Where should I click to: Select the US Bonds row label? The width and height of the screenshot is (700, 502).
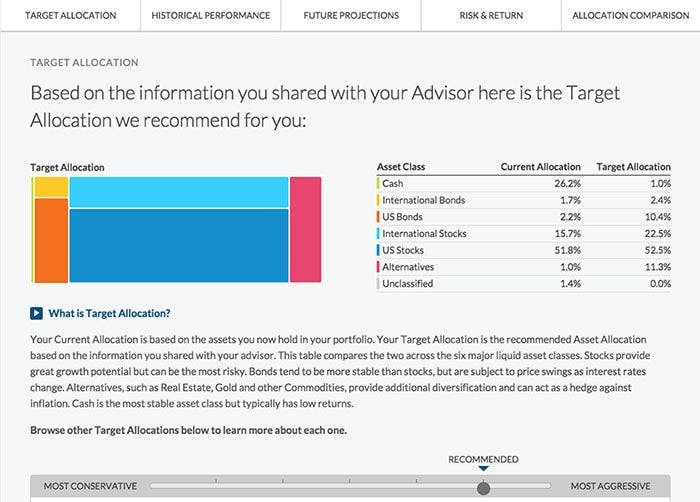point(402,217)
